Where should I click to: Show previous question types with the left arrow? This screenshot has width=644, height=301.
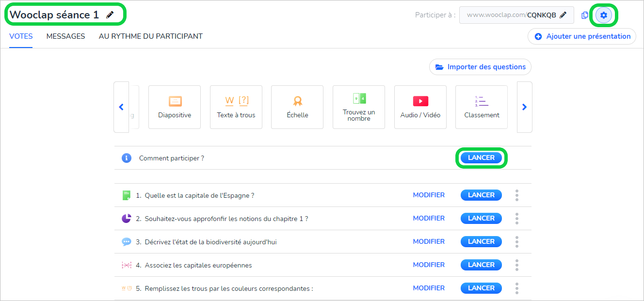pyautogui.click(x=121, y=107)
